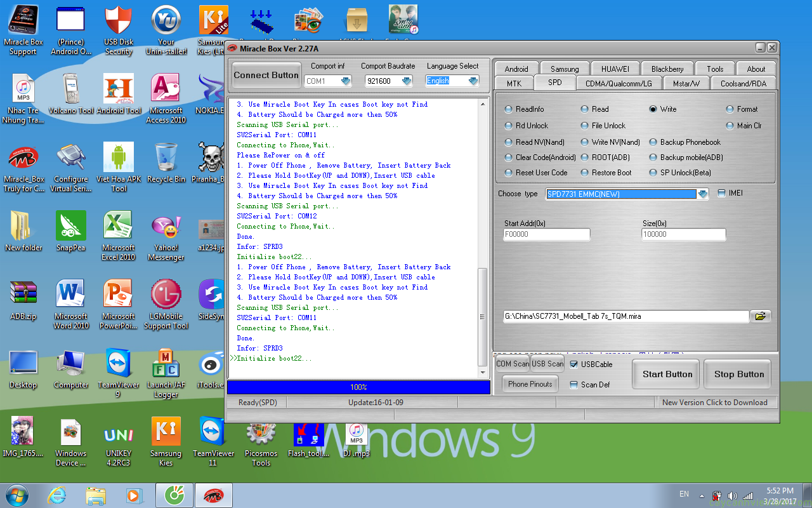Select File Unlock radio option
Screen dimensions: 812x508
point(603,126)
